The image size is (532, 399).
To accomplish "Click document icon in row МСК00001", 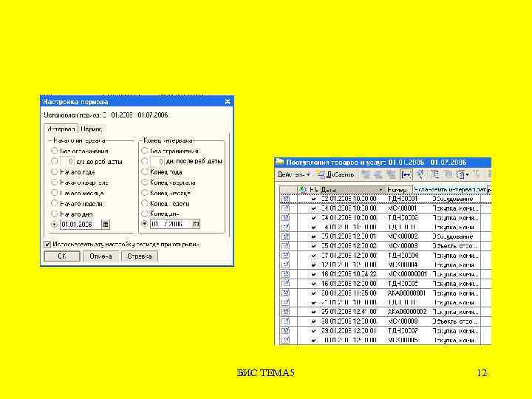I will (285, 208).
